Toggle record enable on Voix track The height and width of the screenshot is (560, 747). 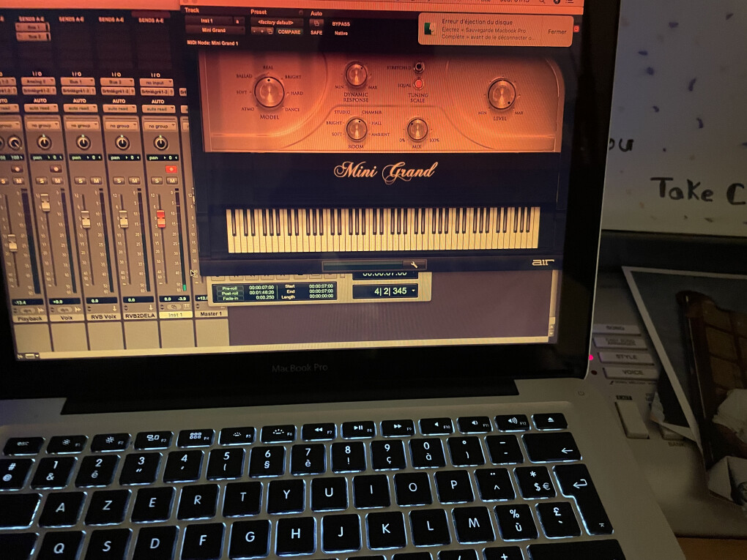point(56,169)
